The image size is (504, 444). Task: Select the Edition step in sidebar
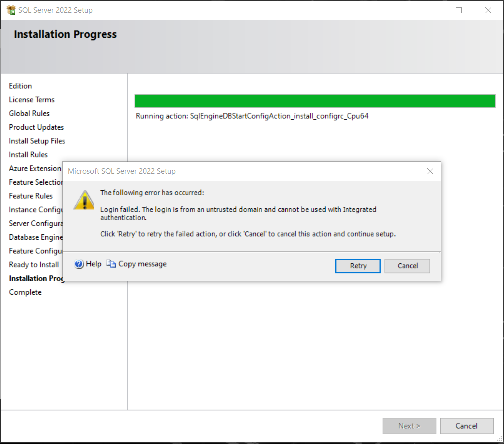tap(20, 86)
